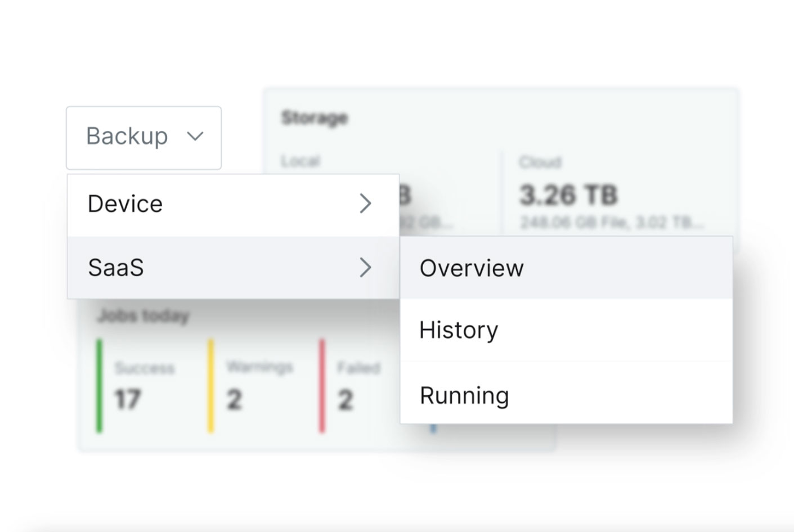794x532 pixels.
Task: Click the SaaS menu item
Action: [115, 268]
